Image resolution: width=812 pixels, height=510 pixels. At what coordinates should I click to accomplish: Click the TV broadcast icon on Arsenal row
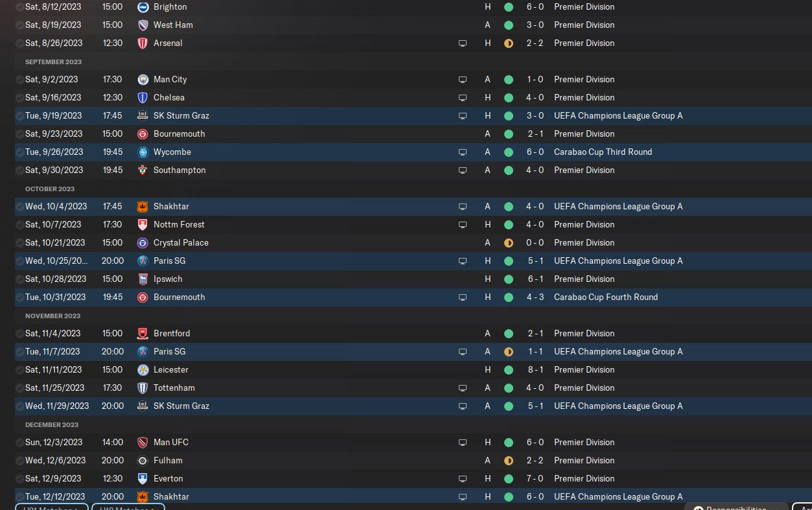coord(463,43)
